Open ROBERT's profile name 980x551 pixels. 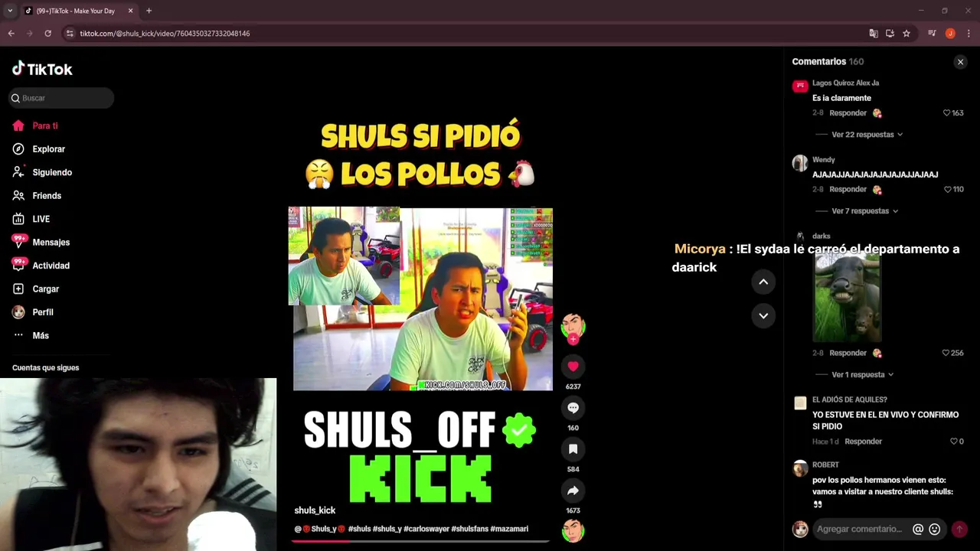point(825,465)
